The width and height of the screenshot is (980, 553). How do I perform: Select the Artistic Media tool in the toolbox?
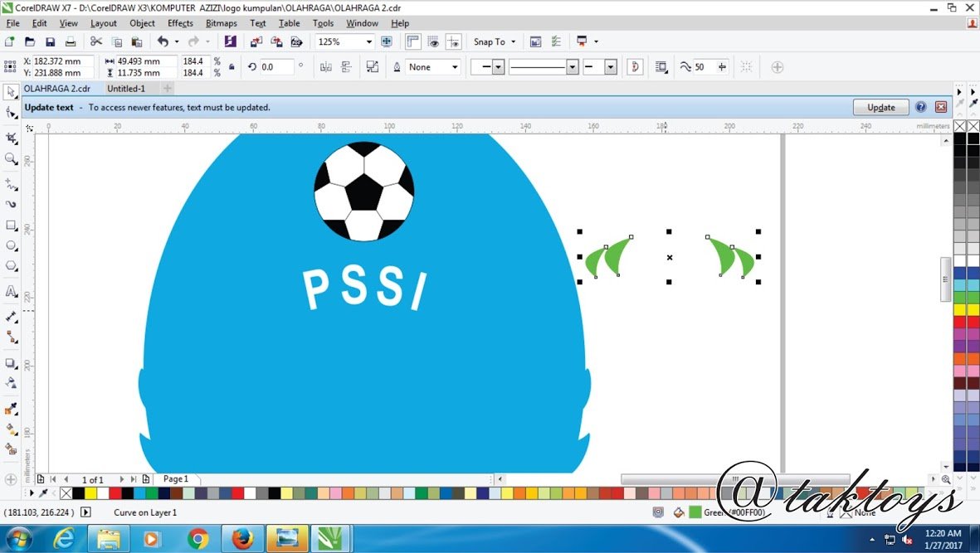(x=11, y=204)
